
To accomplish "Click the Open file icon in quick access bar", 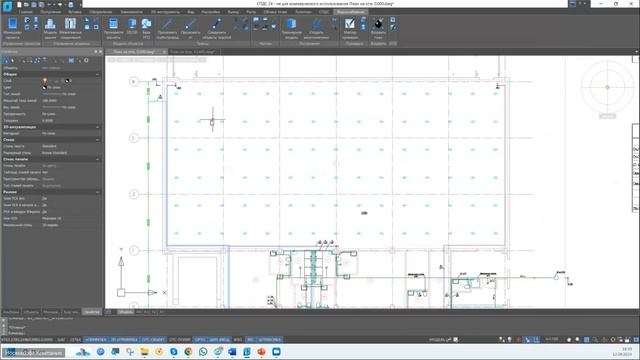I will coord(27,4).
